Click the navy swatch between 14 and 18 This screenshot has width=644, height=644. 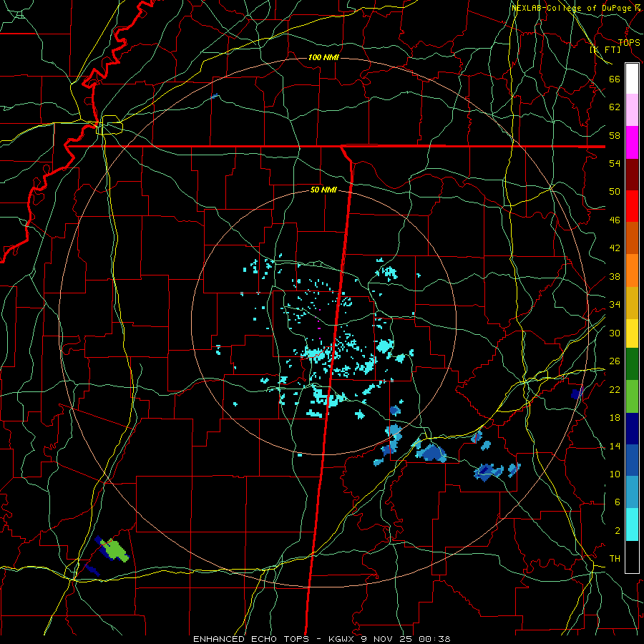632,429
